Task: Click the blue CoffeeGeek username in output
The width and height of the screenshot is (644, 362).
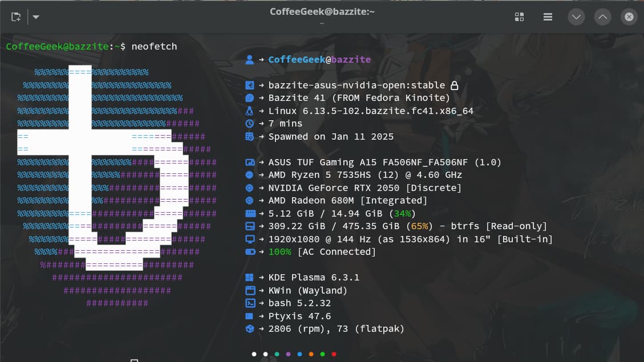Action: (297, 59)
